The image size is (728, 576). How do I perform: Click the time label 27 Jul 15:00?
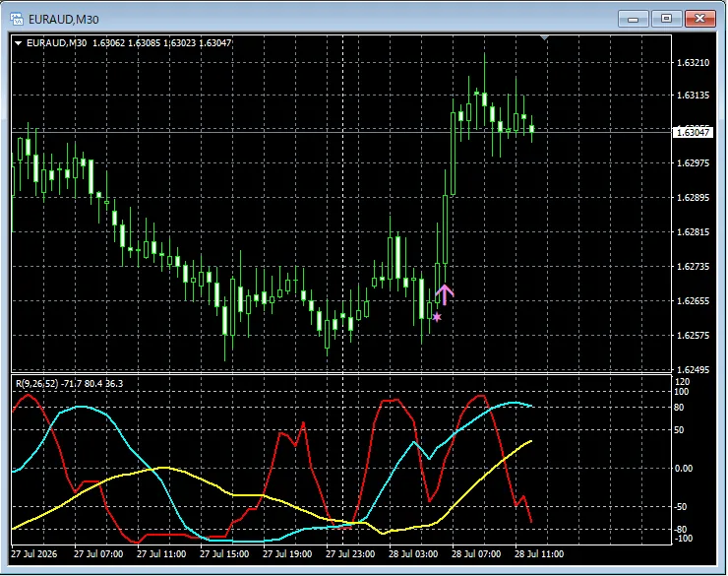[x=224, y=554]
